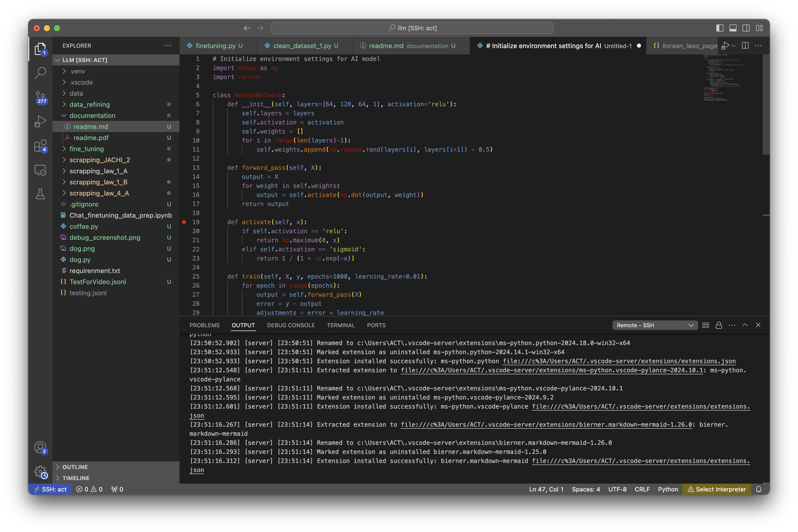
Task: Switch to the clean_dataset_1.py tab
Action: pyautogui.click(x=304, y=45)
